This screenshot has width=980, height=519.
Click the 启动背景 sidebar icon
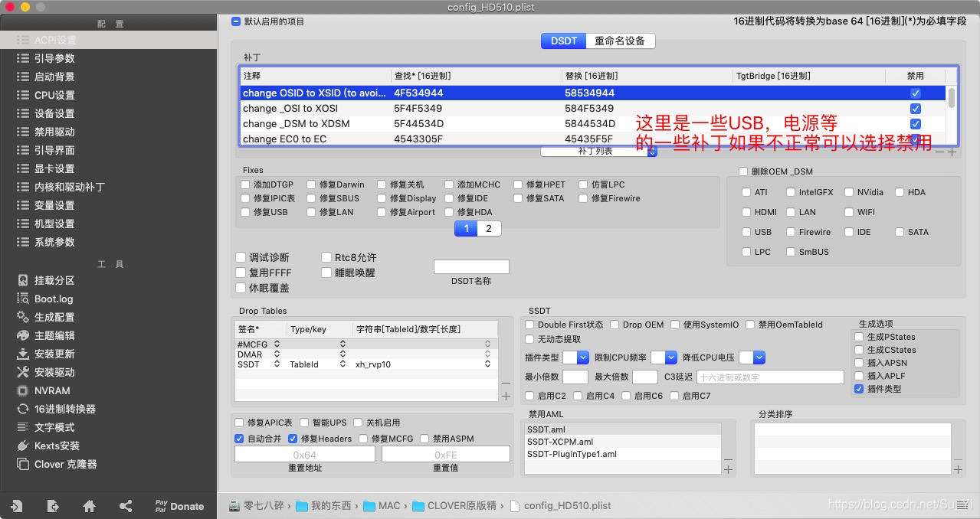point(22,77)
